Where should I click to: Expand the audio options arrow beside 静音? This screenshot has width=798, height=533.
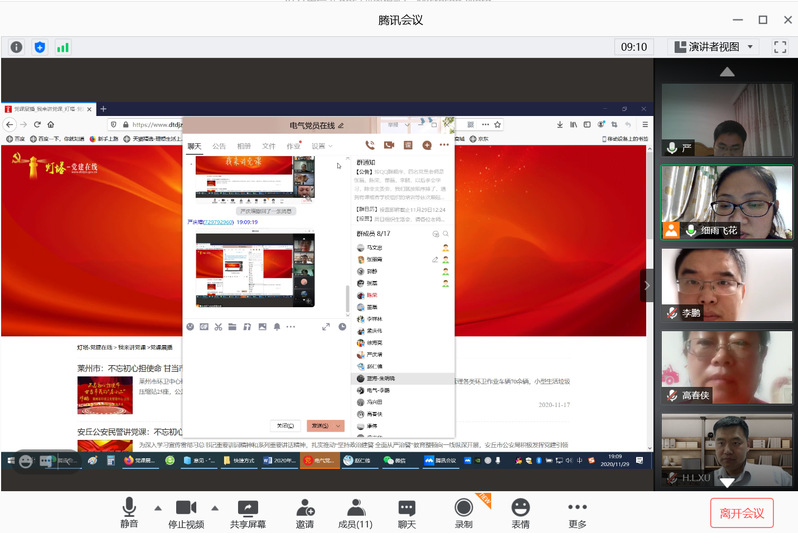click(x=157, y=507)
